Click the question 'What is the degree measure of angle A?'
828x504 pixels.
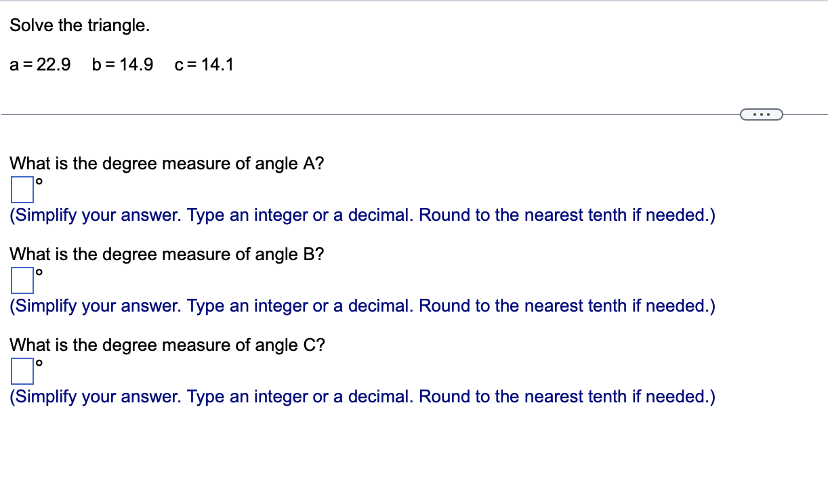click(x=167, y=163)
